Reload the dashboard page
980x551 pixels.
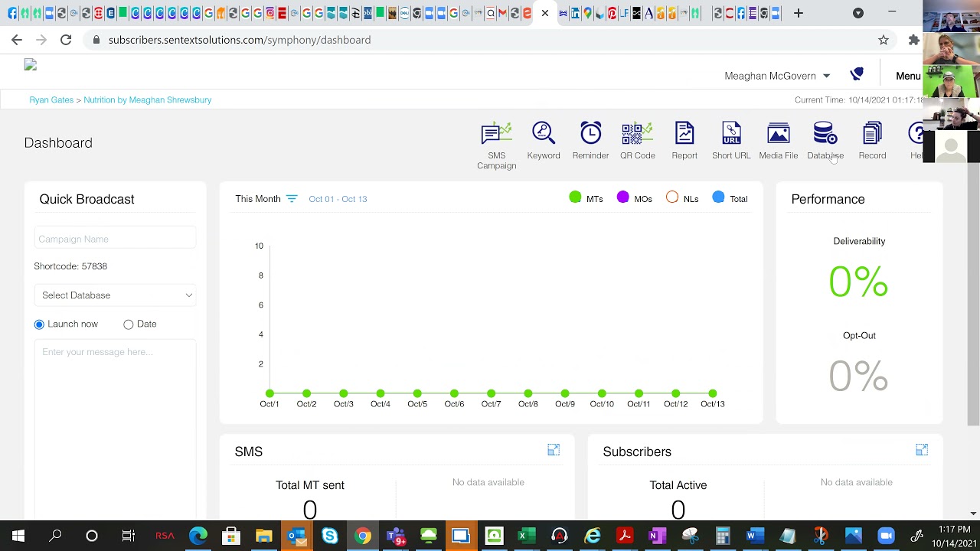66,40
